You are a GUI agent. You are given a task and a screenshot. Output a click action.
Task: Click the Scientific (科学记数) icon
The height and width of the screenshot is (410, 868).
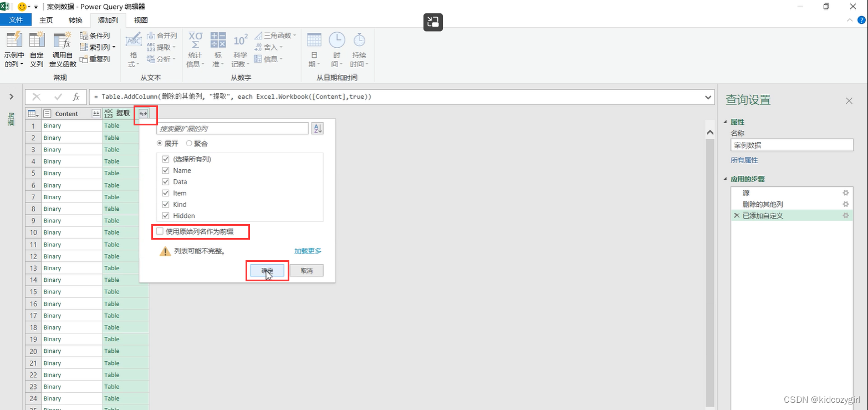pos(240,40)
